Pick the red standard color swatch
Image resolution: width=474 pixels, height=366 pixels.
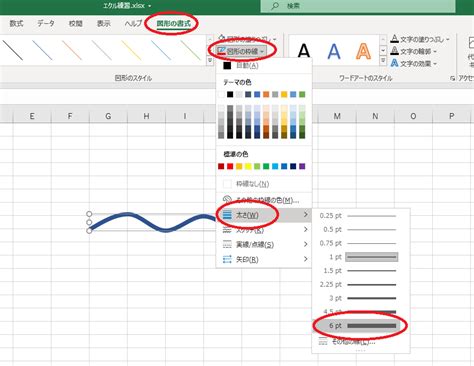pos(230,166)
